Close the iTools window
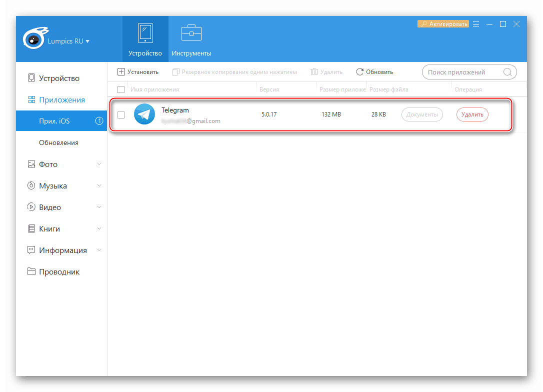Viewport: 543px width, 392px height. click(x=516, y=24)
